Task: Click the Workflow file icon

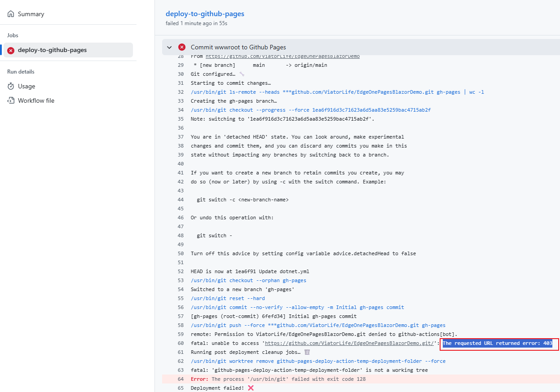Action: coord(11,100)
